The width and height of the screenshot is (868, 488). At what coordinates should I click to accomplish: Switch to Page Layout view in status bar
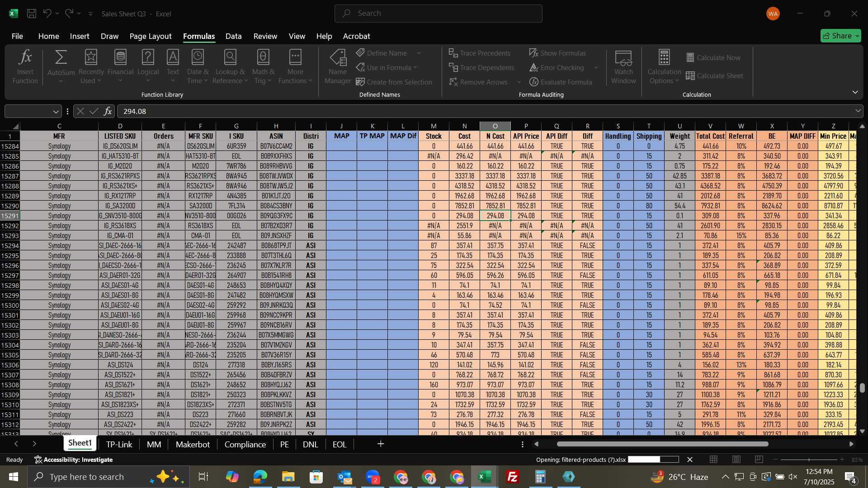[736, 460]
